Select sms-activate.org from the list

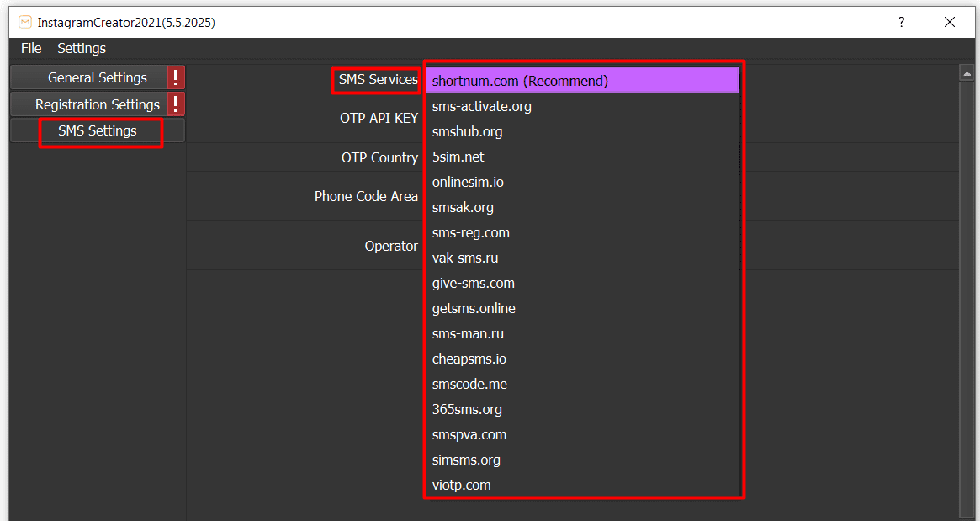[582, 106]
